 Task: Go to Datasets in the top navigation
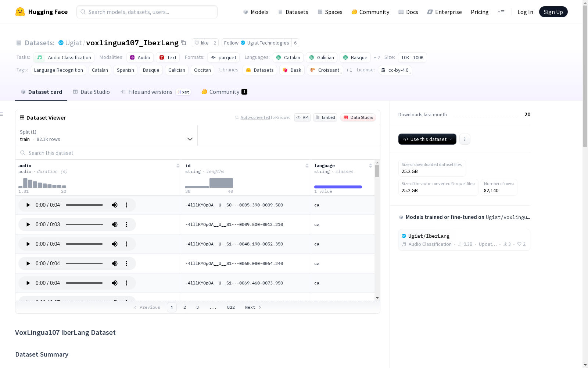click(293, 12)
